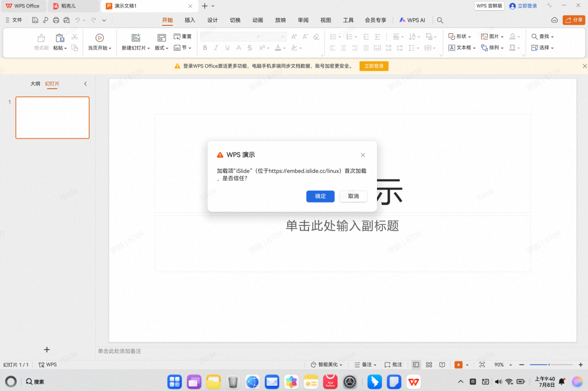Viewport: 588px width, 391px height.
Task: Open the 插入 ribbon tab
Action: pos(190,20)
